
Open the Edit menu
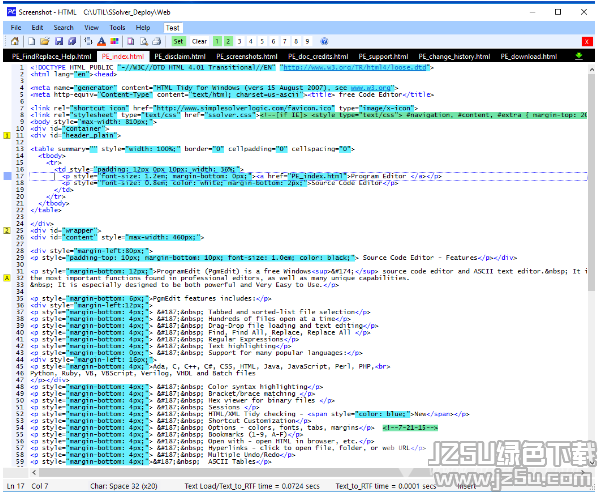click(37, 27)
